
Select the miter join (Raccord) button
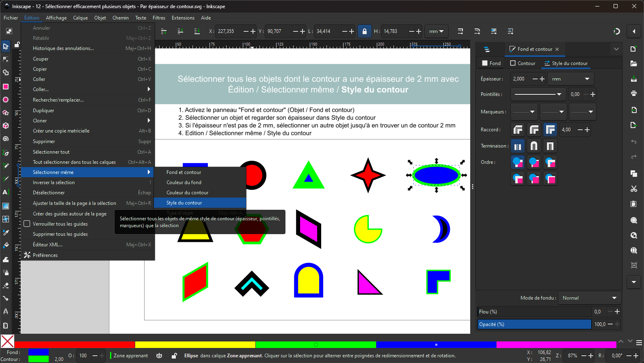pyautogui.click(x=550, y=130)
